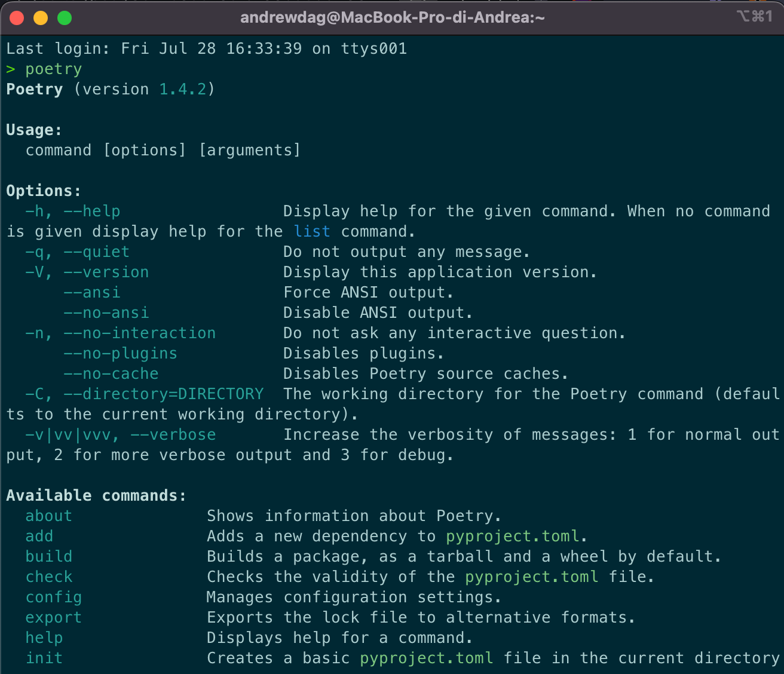The image size is (784, 674).
Task: Click the '--no-ansi' option
Action: click(x=106, y=313)
